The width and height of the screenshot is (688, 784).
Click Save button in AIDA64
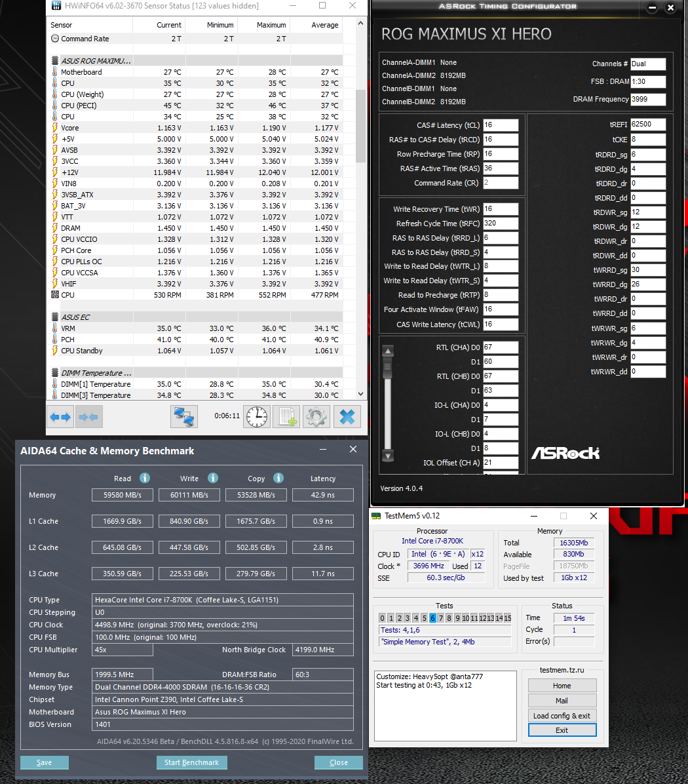tap(45, 762)
